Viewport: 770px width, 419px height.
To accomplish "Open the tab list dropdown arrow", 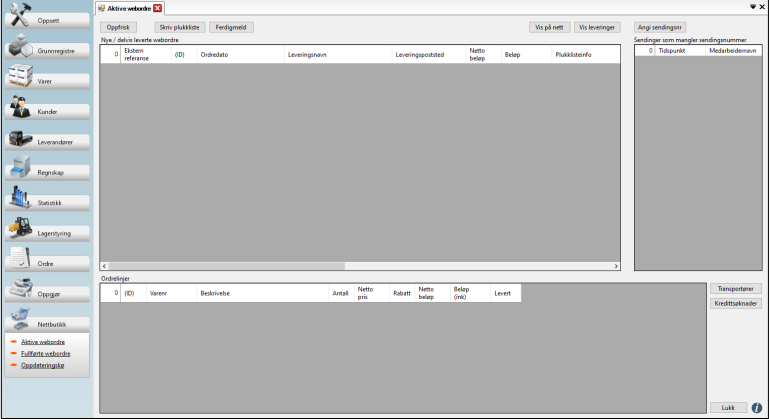I will pyautogui.click(x=751, y=7).
